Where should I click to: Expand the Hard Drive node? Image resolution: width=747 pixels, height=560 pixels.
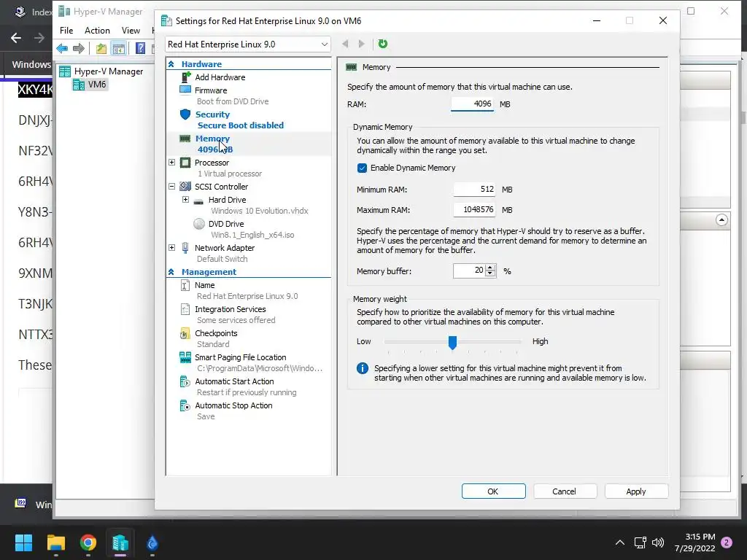pyautogui.click(x=185, y=200)
